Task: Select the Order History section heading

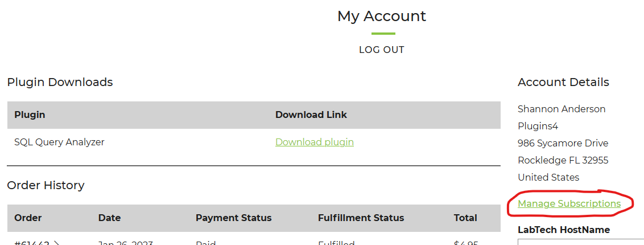Action: click(x=46, y=185)
